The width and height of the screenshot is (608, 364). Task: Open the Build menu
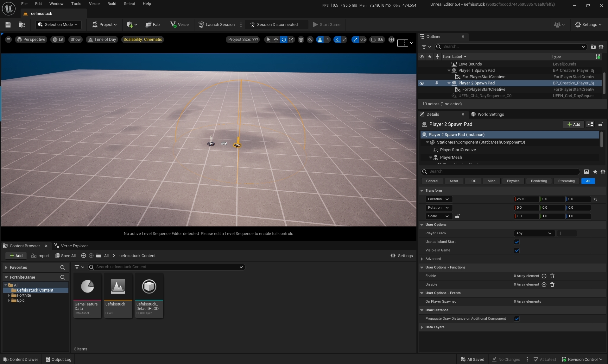111,4
